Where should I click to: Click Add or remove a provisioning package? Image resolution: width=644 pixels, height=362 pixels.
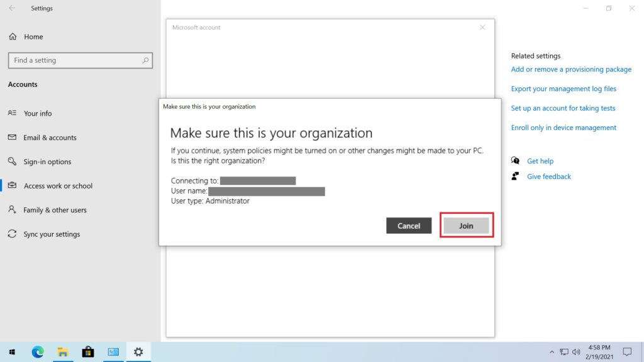[x=571, y=70]
